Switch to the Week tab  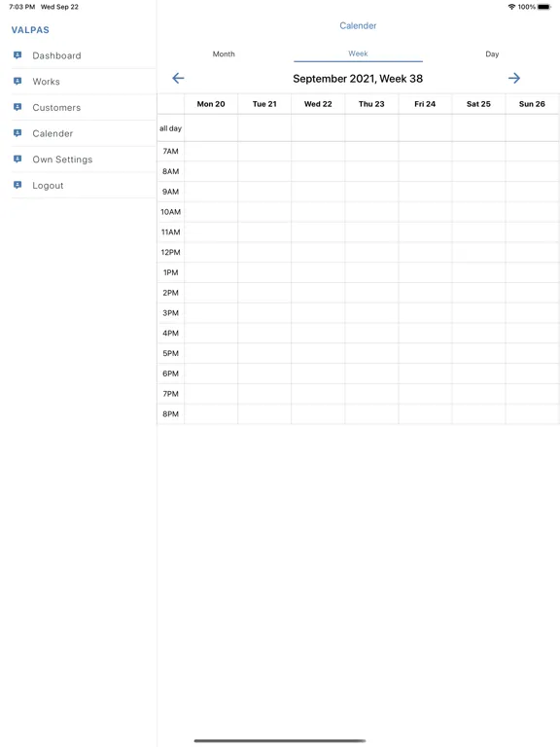(x=358, y=53)
